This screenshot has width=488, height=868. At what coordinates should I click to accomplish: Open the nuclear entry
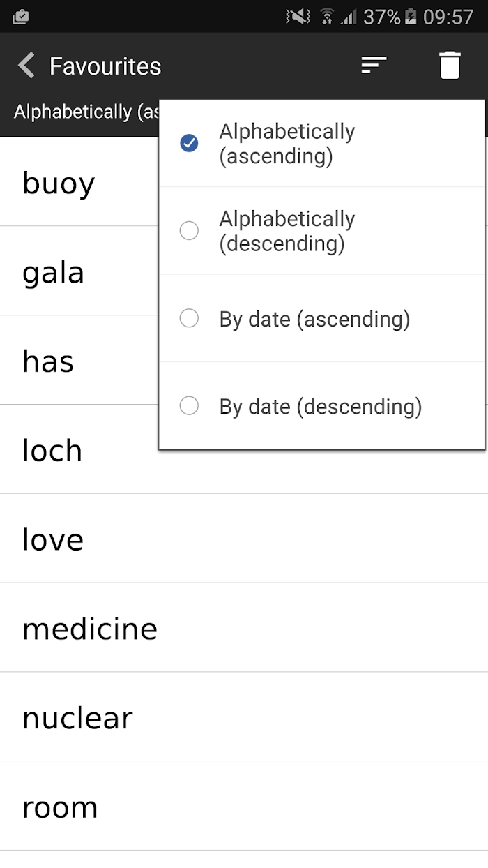244,717
